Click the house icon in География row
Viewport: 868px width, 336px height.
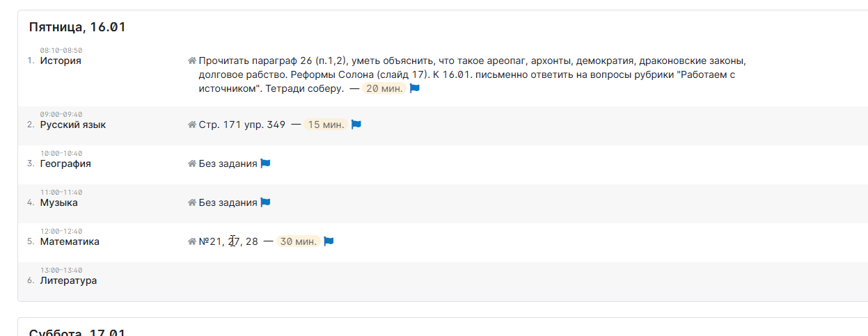[x=192, y=163]
